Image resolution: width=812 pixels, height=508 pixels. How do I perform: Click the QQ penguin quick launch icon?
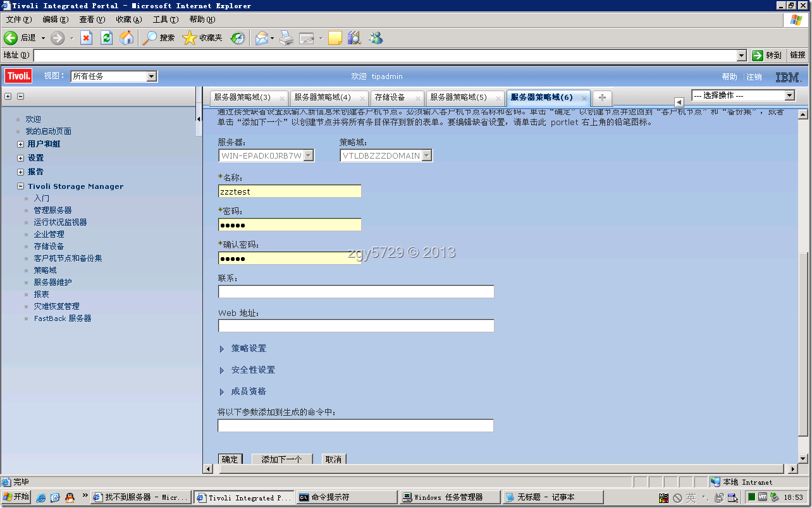(70, 497)
